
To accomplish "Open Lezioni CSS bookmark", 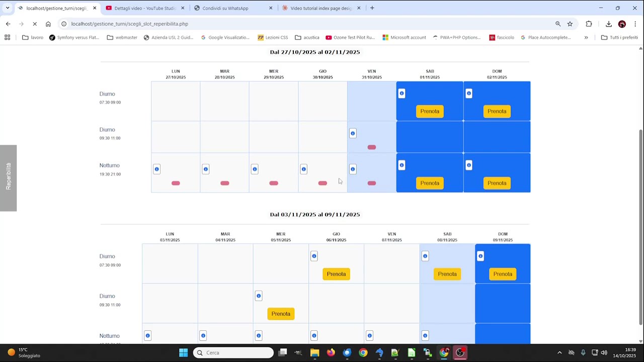I will point(273,37).
